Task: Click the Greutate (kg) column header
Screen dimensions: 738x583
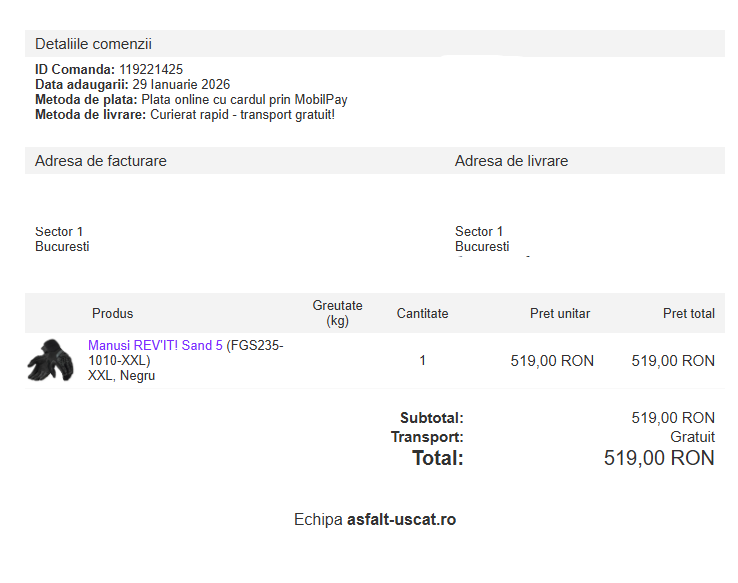Action: pos(337,313)
